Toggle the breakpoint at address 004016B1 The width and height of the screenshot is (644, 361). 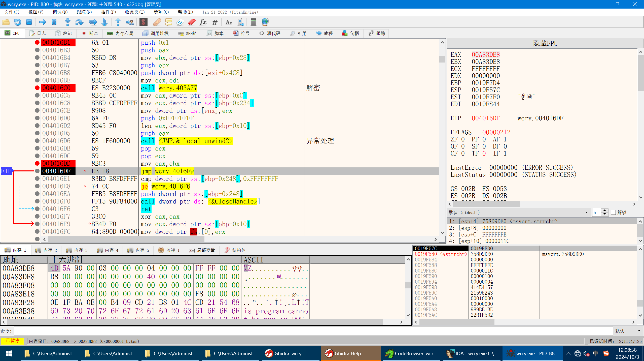point(37,42)
